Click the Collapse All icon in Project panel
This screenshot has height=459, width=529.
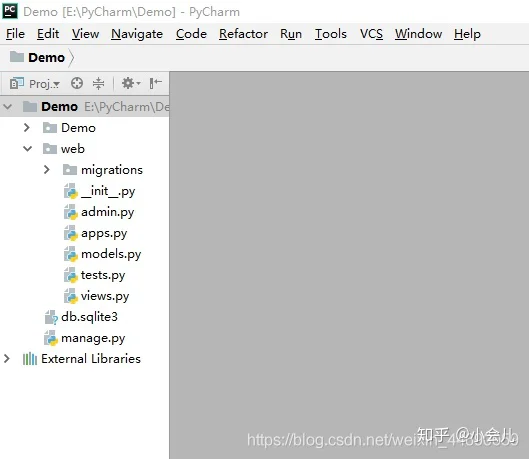[98, 83]
